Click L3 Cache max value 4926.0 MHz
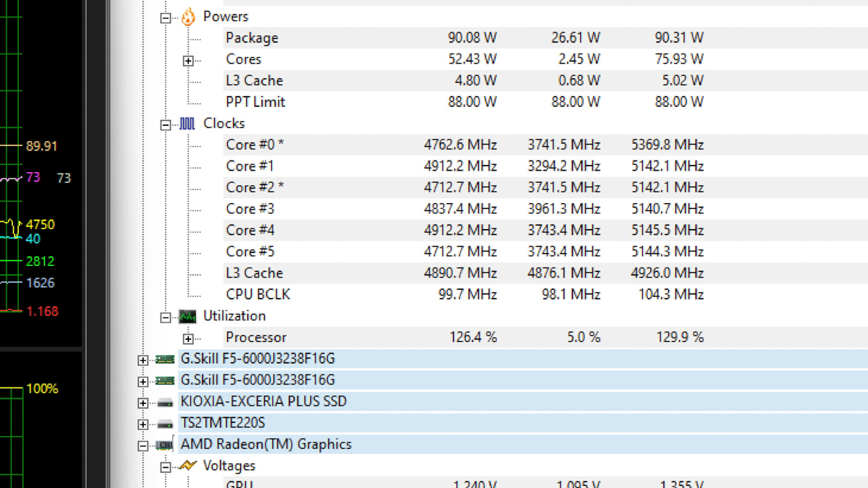This screenshot has height=488, width=868. coord(668,273)
